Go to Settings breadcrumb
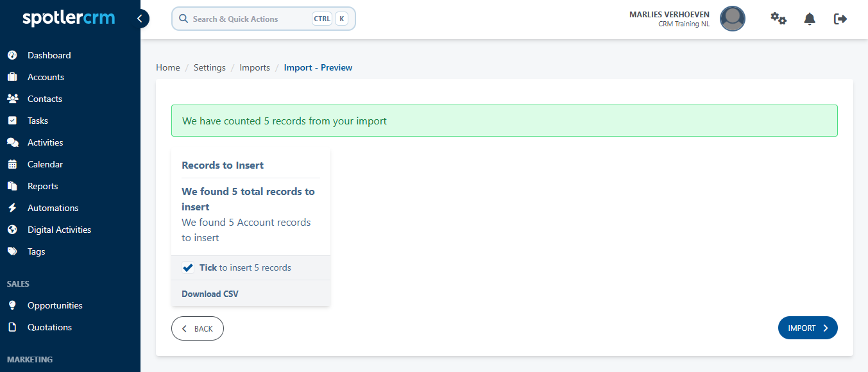Viewport: 868px width, 372px height. click(210, 67)
